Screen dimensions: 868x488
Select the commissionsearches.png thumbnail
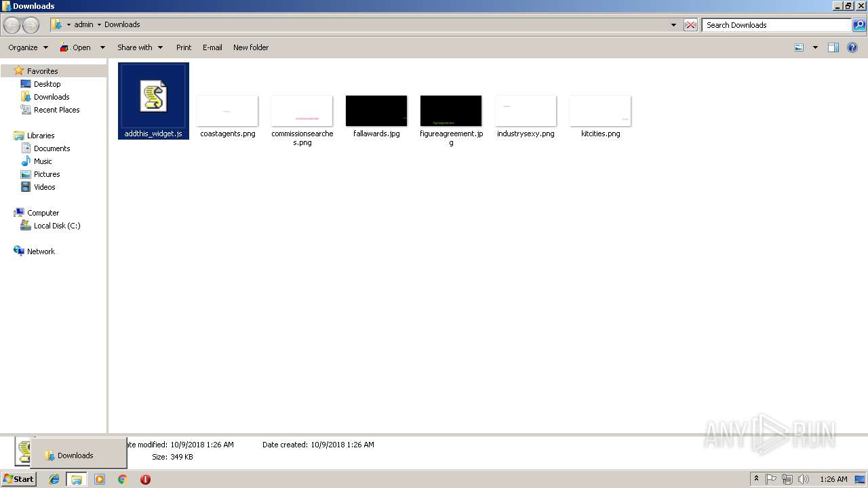point(302,111)
